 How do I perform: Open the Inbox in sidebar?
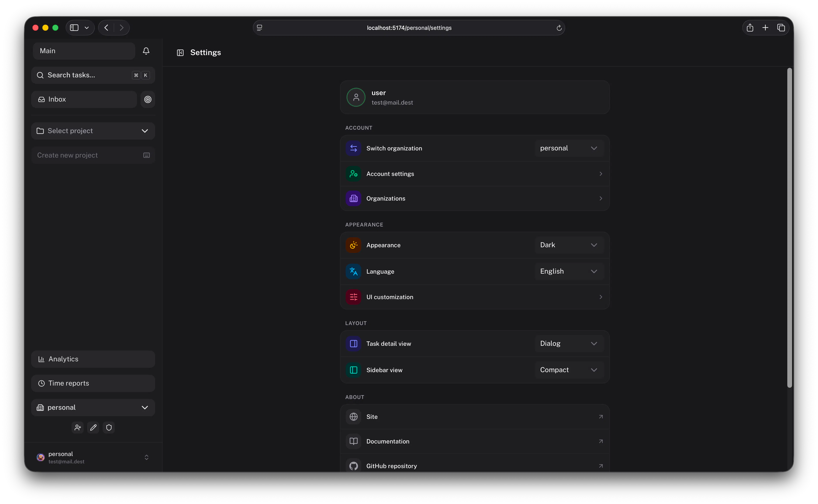coord(84,99)
